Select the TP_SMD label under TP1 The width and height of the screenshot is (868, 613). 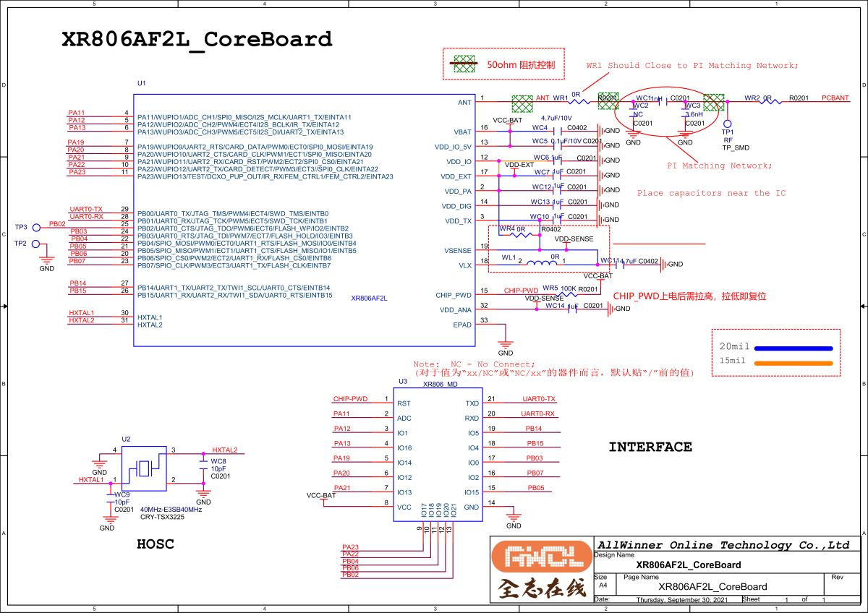(736, 147)
